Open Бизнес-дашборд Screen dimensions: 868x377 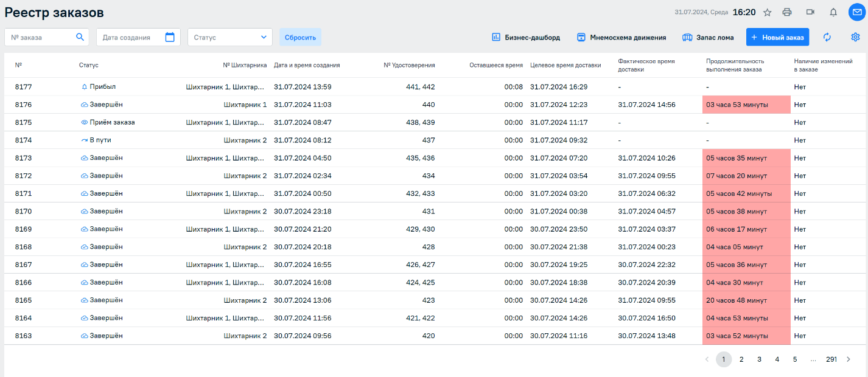click(x=526, y=37)
